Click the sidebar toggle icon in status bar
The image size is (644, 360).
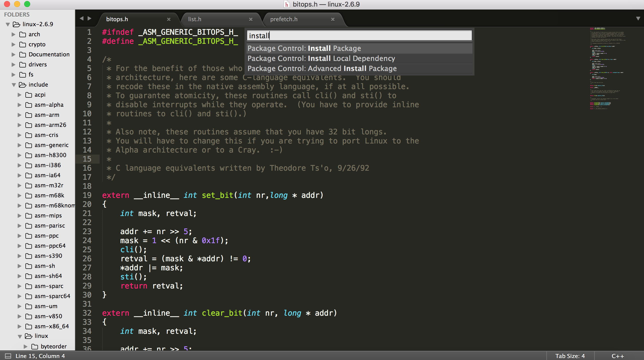pyautogui.click(x=8, y=356)
